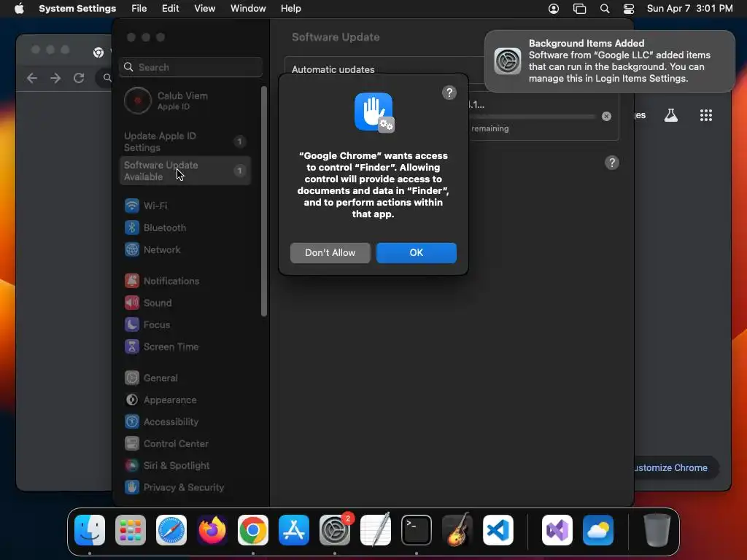This screenshot has width=747, height=560.
Task: Open Launchpad from the Dock
Action: pos(131,530)
